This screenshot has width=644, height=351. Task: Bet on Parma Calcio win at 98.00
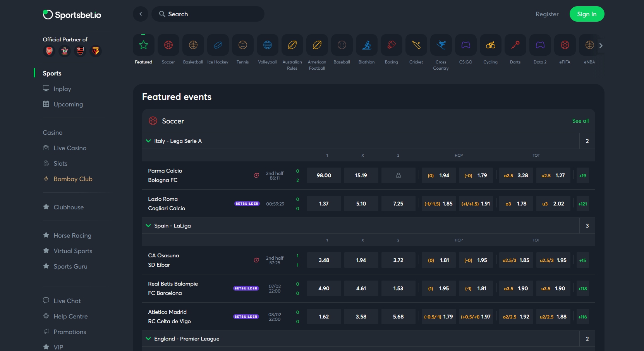pyautogui.click(x=324, y=175)
